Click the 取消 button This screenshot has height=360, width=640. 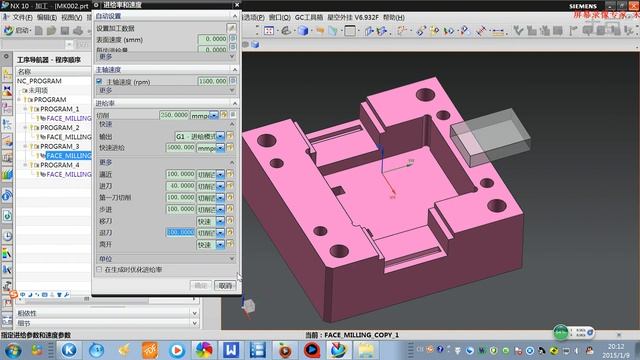[x=225, y=285]
